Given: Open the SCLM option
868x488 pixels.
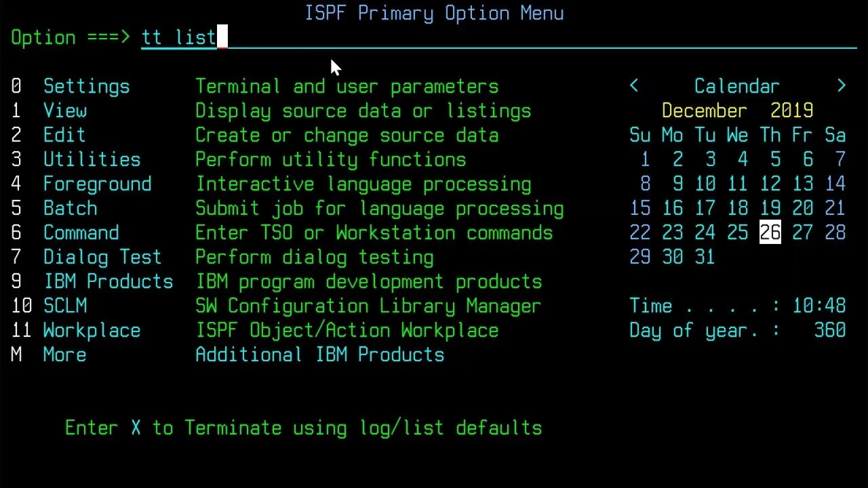Looking at the screenshot, I should coord(65,306).
